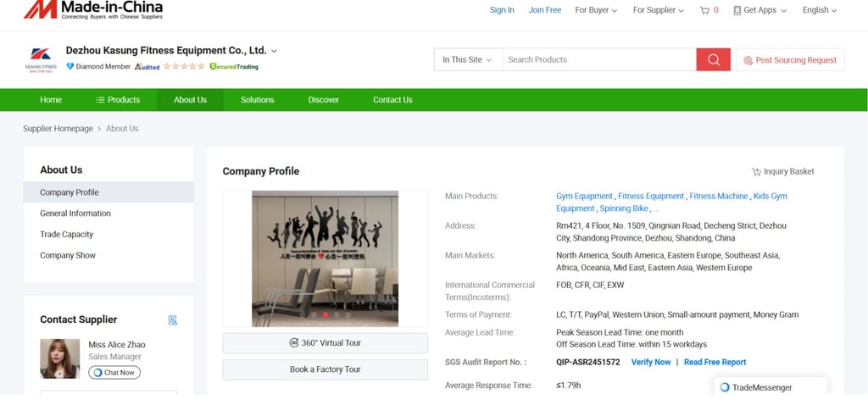
Task: Click the Made-in-China logo
Action: pos(92,10)
